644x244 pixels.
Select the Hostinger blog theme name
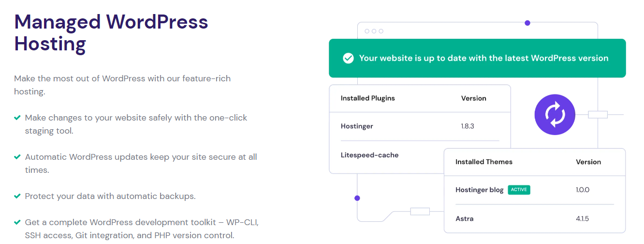coord(479,190)
